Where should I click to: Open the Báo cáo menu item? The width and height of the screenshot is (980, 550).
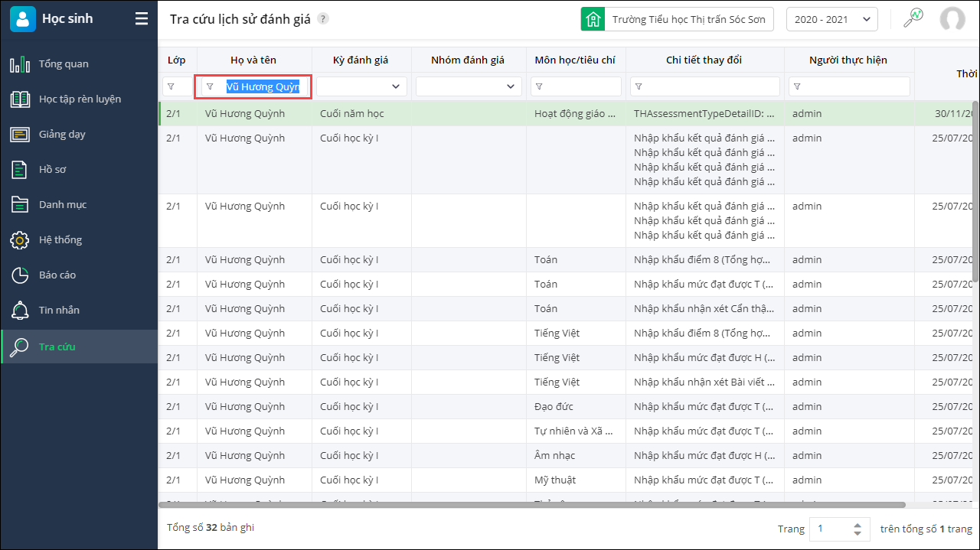point(57,275)
